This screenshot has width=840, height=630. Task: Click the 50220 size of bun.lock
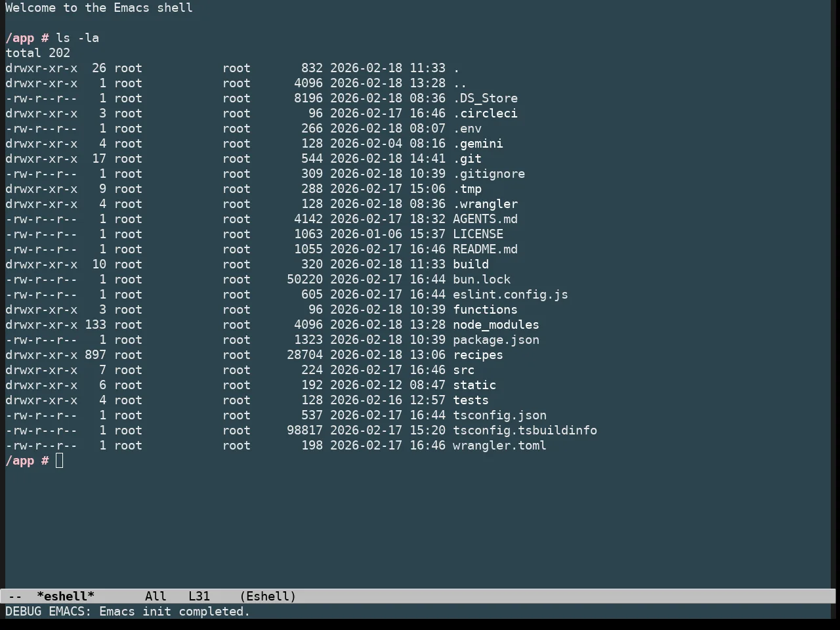(304, 280)
